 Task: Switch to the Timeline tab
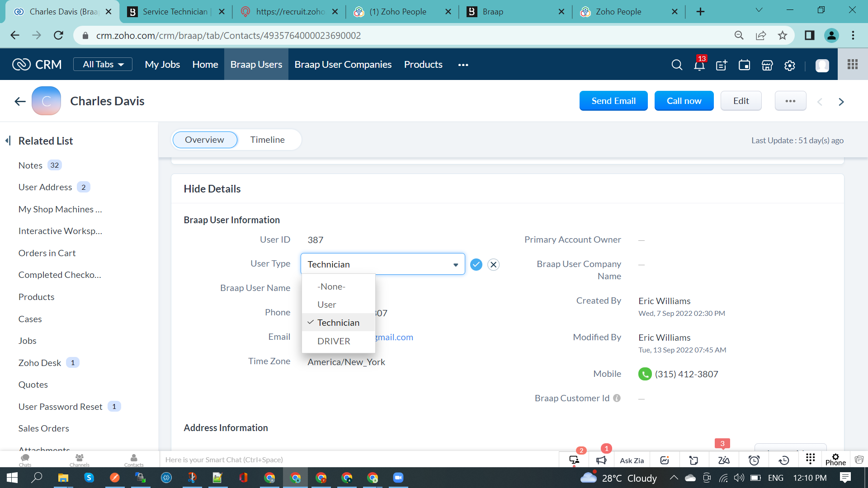click(267, 140)
